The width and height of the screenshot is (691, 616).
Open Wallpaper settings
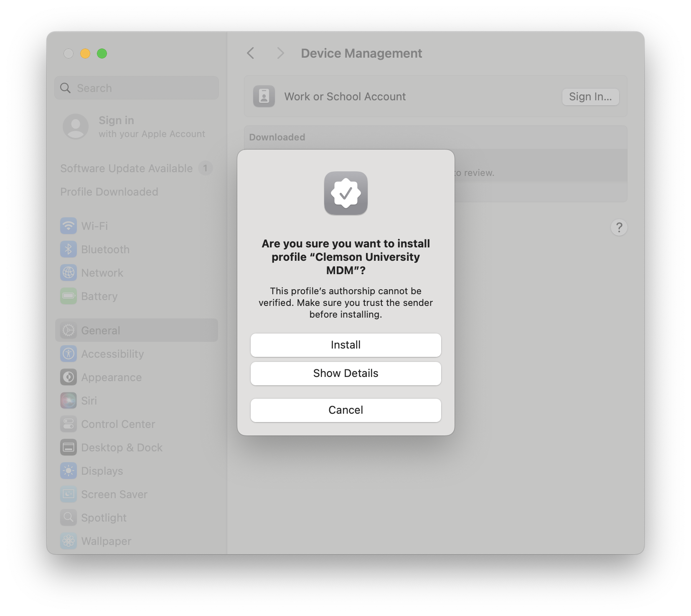pyautogui.click(x=137, y=541)
